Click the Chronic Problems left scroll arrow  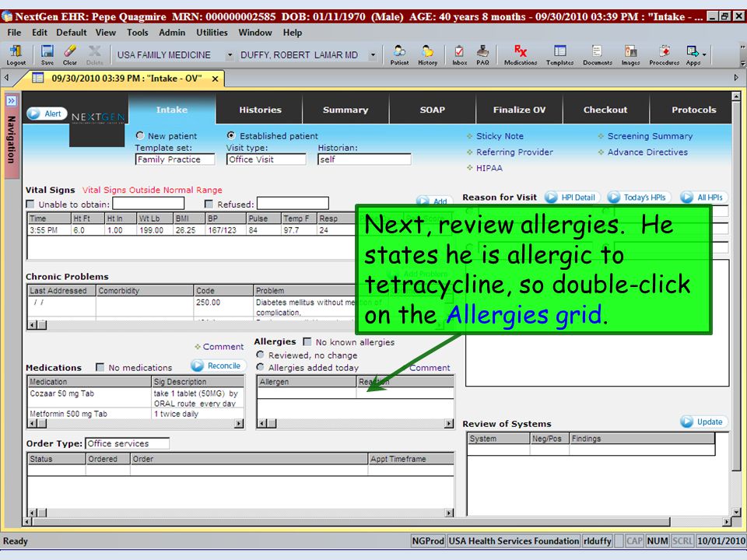click(33, 325)
